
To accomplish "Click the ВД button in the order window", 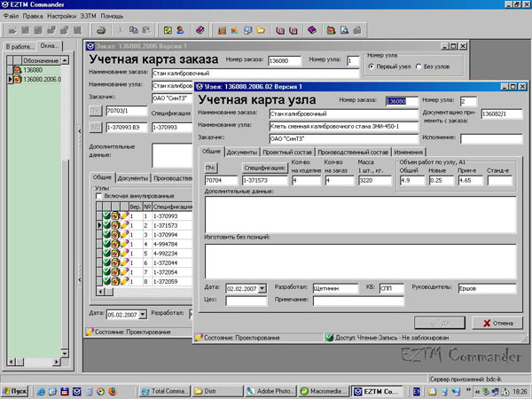I will 96,128.
